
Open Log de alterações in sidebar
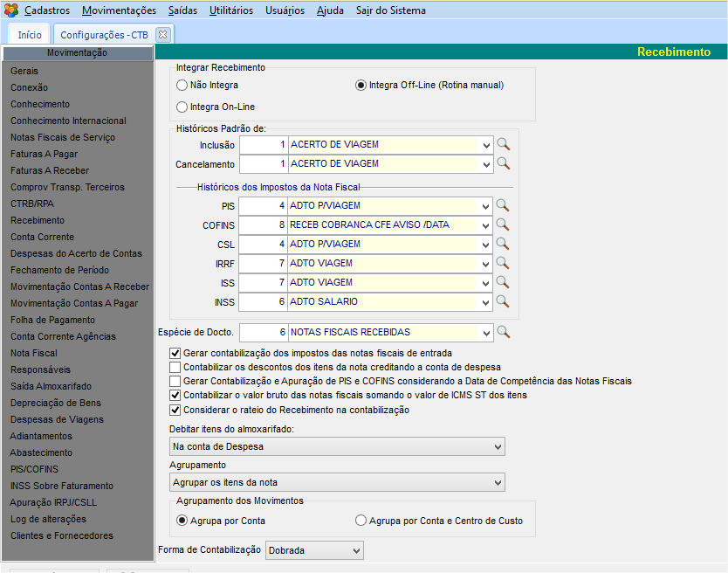tap(48, 519)
